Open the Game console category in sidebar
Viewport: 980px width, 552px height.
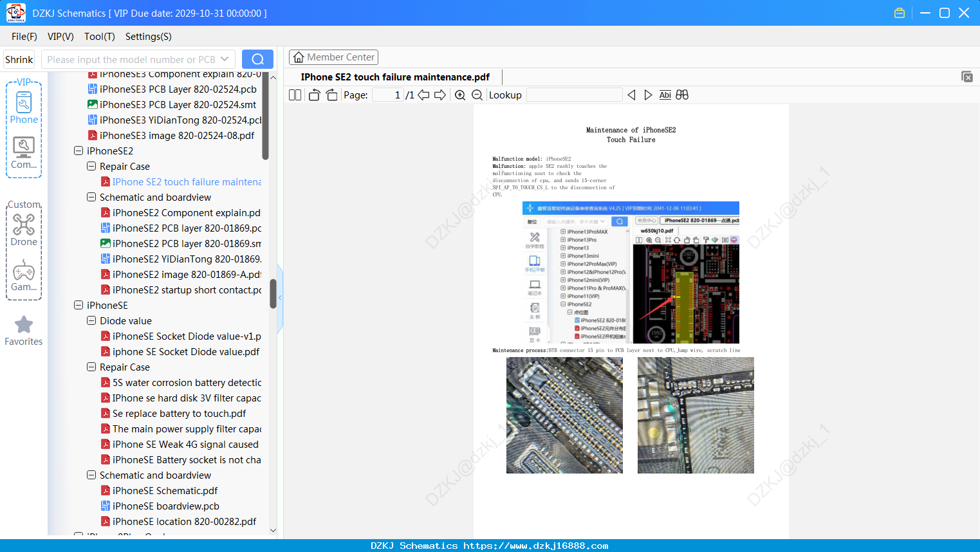(24, 275)
